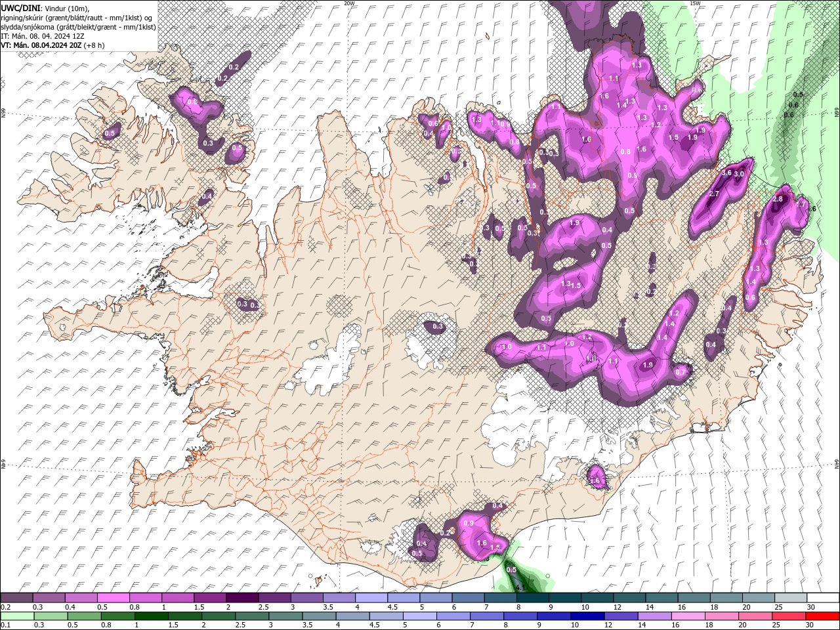Click the '20W' longitude label at the top

[349, 3]
